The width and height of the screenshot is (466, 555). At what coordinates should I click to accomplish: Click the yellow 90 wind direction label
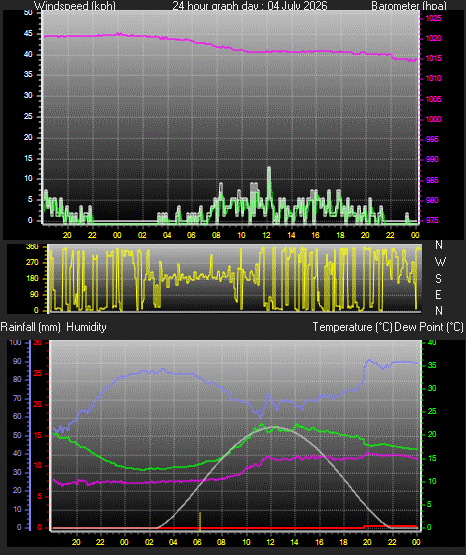pyautogui.click(x=34, y=294)
